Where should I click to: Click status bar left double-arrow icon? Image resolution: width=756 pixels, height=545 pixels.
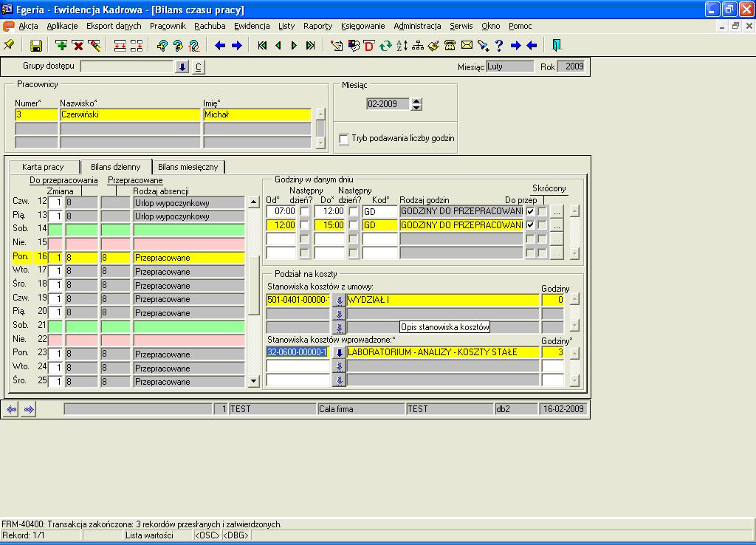pos(12,409)
